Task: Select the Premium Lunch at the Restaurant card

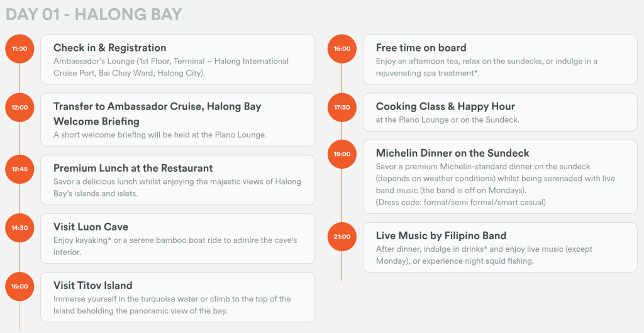Action: coord(177,180)
